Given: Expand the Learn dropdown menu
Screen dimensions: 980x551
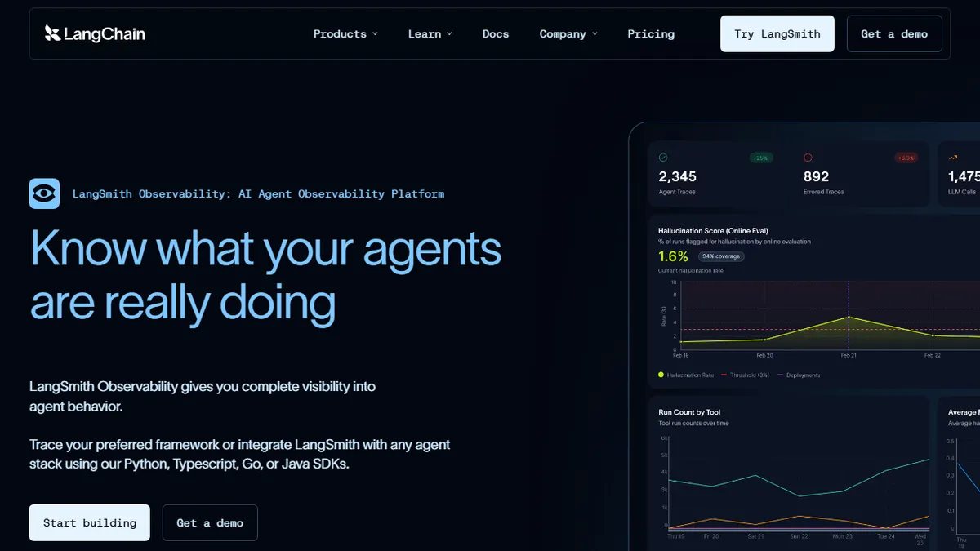Looking at the screenshot, I should pos(430,33).
